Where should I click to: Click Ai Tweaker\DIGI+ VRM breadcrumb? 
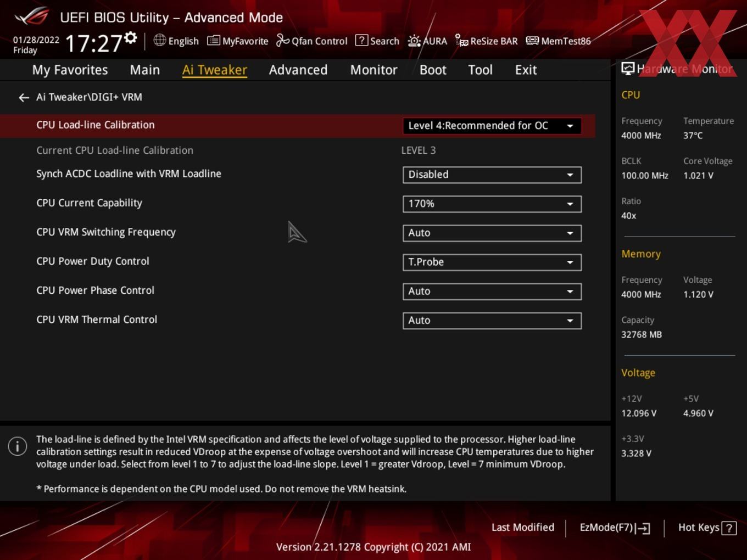pyautogui.click(x=89, y=97)
